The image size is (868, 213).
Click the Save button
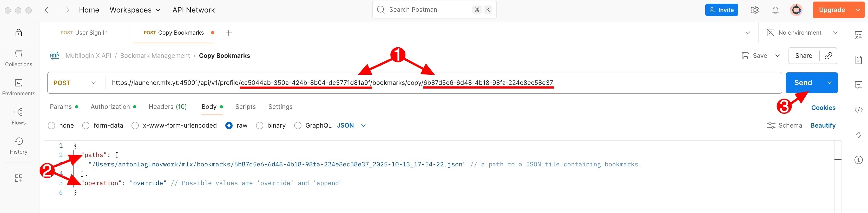[754, 56]
